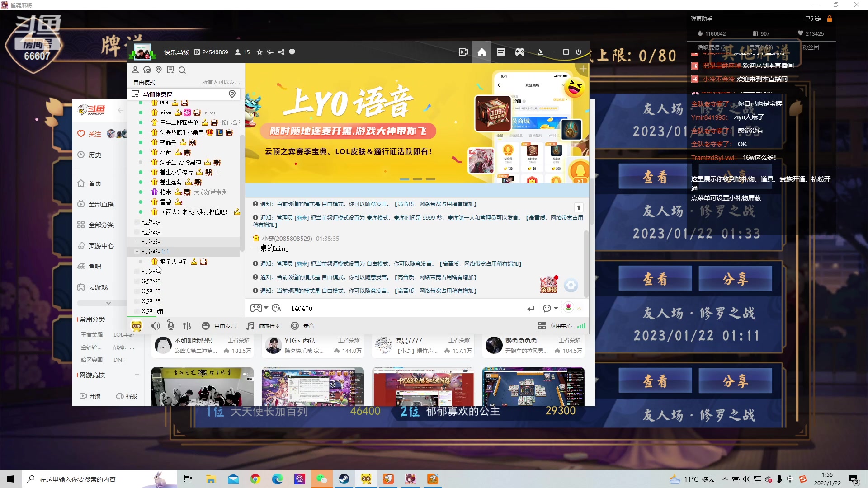Toggle the microphone icon in YY bottom bar

click(170, 325)
